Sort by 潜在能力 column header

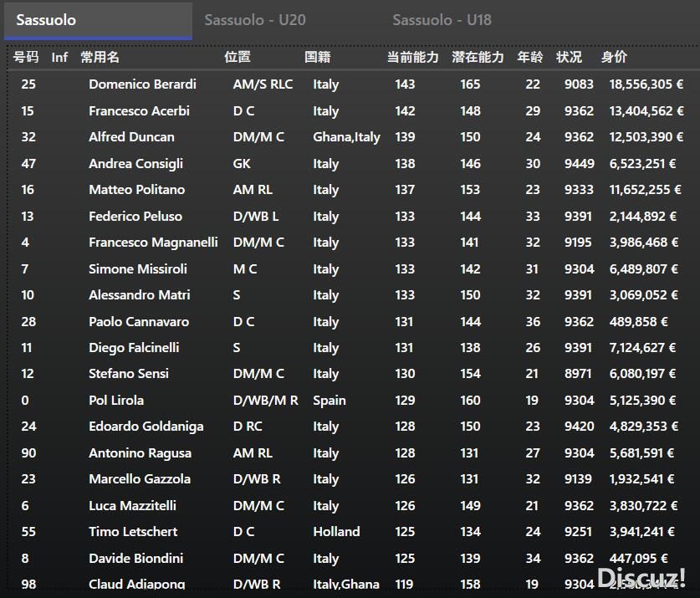[478, 57]
